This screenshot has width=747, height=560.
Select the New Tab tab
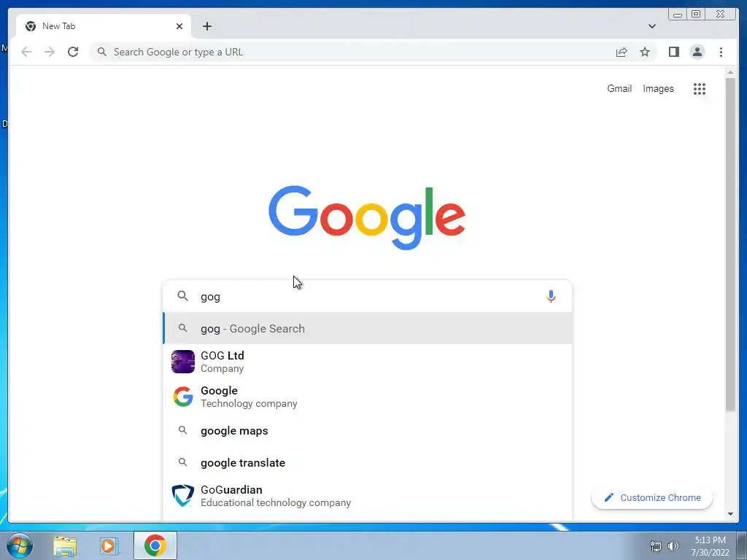click(104, 26)
